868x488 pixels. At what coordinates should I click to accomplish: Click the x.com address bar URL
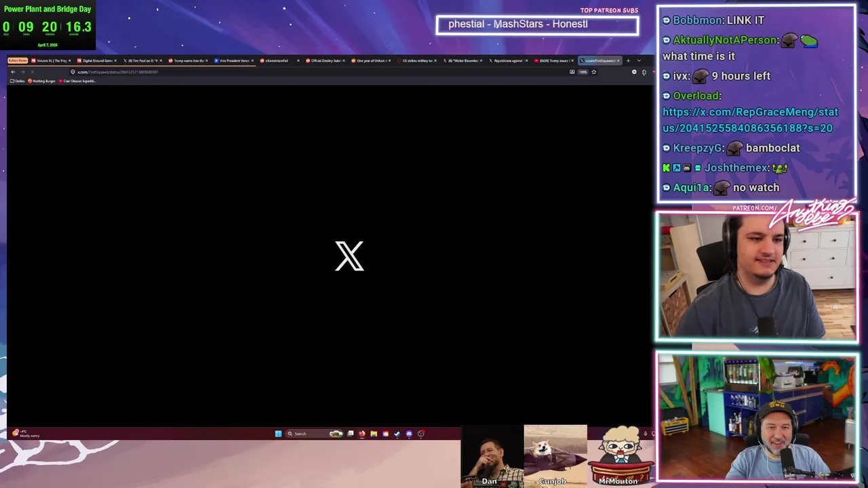pyautogui.click(x=118, y=72)
